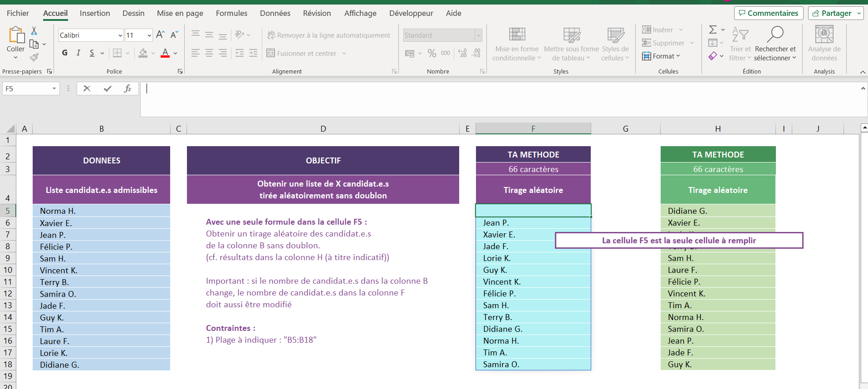868x389 pixels.
Task: Decrease decimal places icon
Action: coord(476,54)
